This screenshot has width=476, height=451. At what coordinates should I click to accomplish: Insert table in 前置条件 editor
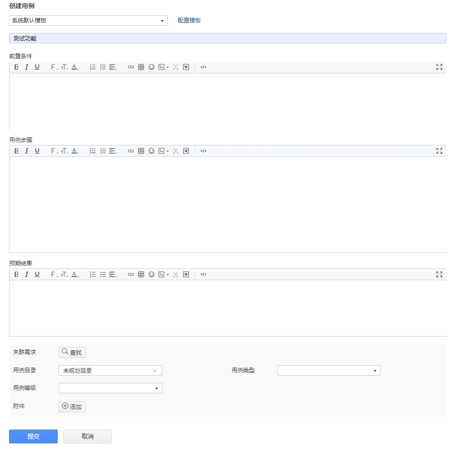tap(141, 67)
